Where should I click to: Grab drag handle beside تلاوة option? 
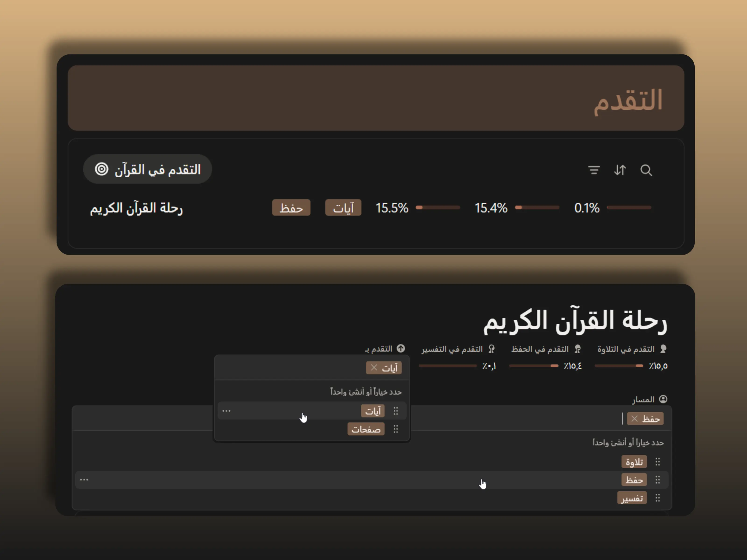658,462
